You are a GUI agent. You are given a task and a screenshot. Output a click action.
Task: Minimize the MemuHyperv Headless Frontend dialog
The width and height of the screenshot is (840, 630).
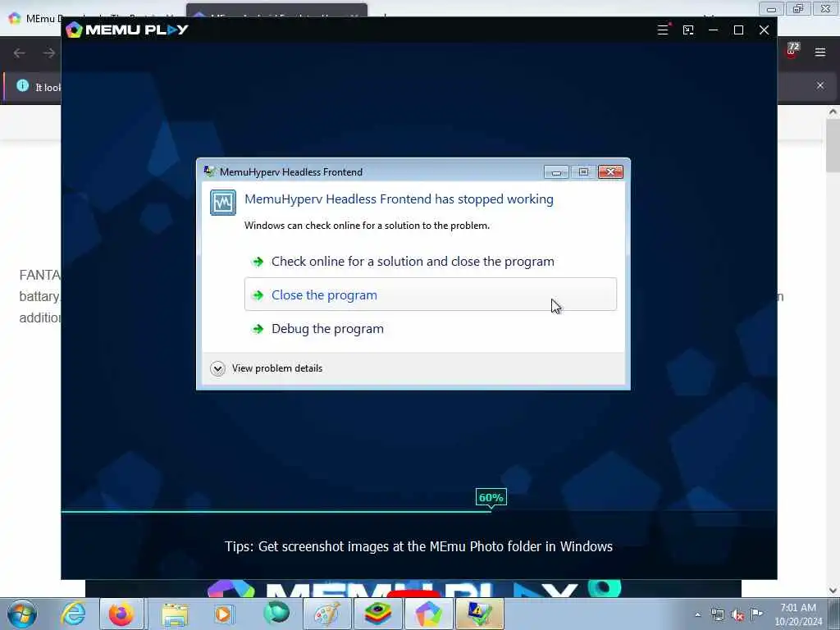557,171
